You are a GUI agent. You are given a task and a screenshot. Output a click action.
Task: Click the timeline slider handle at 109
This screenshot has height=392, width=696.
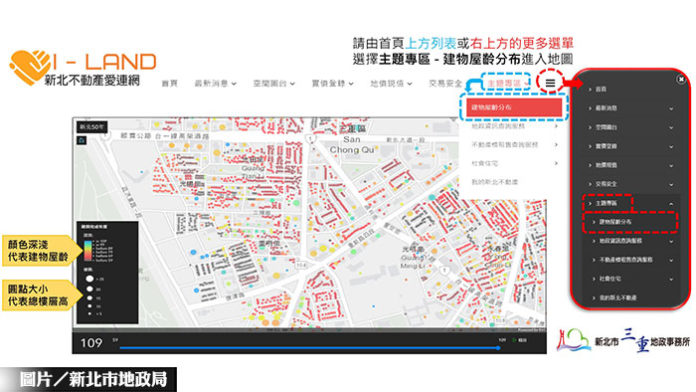[x=498, y=348]
